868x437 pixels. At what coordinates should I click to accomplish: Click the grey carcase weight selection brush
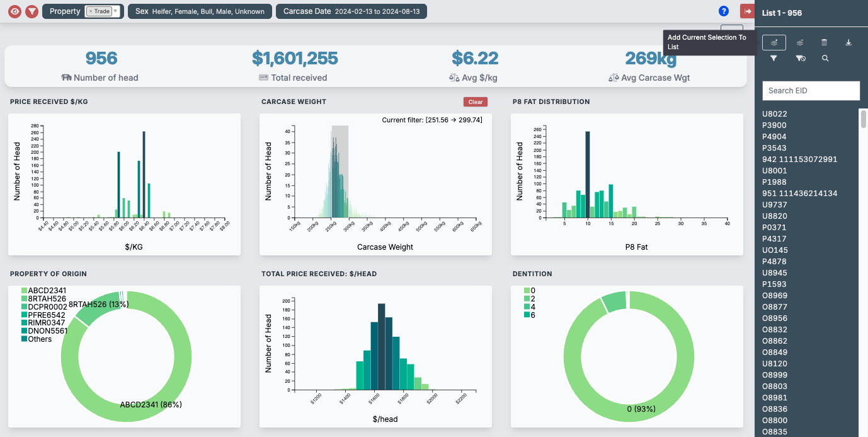point(340,172)
